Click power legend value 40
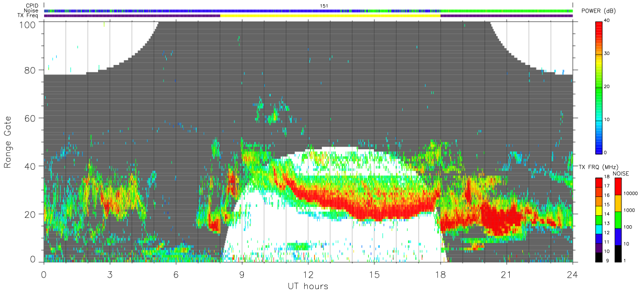644x297 pixels. (x=607, y=21)
